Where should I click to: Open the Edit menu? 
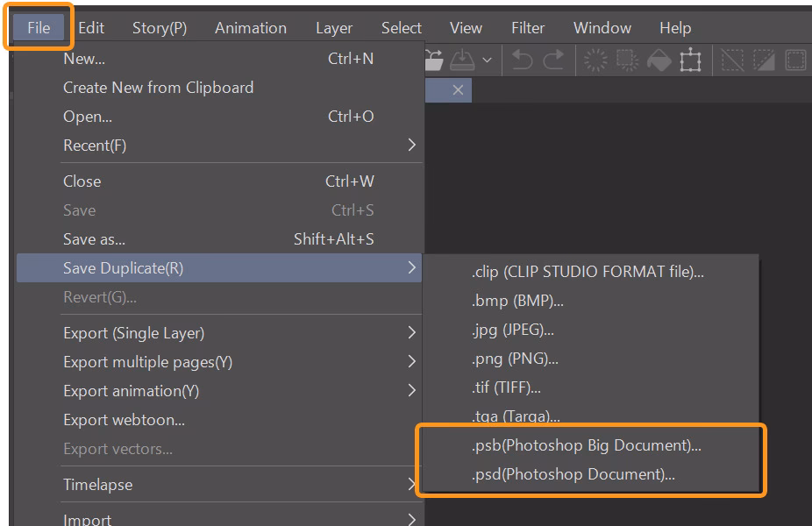90,27
